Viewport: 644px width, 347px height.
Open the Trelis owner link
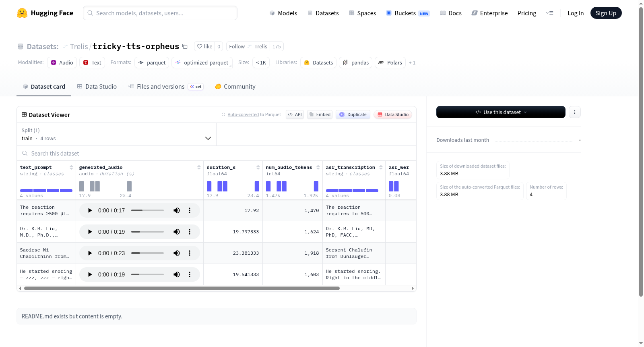(79, 46)
